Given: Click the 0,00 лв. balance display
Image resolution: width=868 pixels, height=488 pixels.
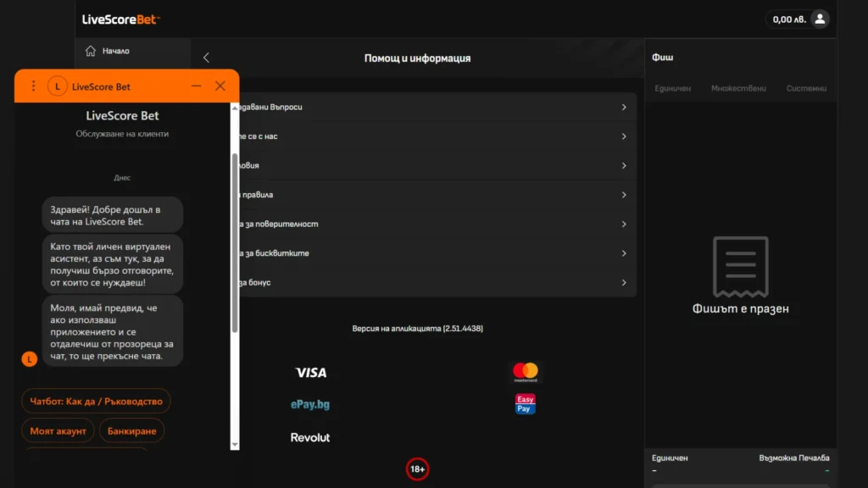Looking at the screenshot, I should pyautogui.click(x=789, y=19).
